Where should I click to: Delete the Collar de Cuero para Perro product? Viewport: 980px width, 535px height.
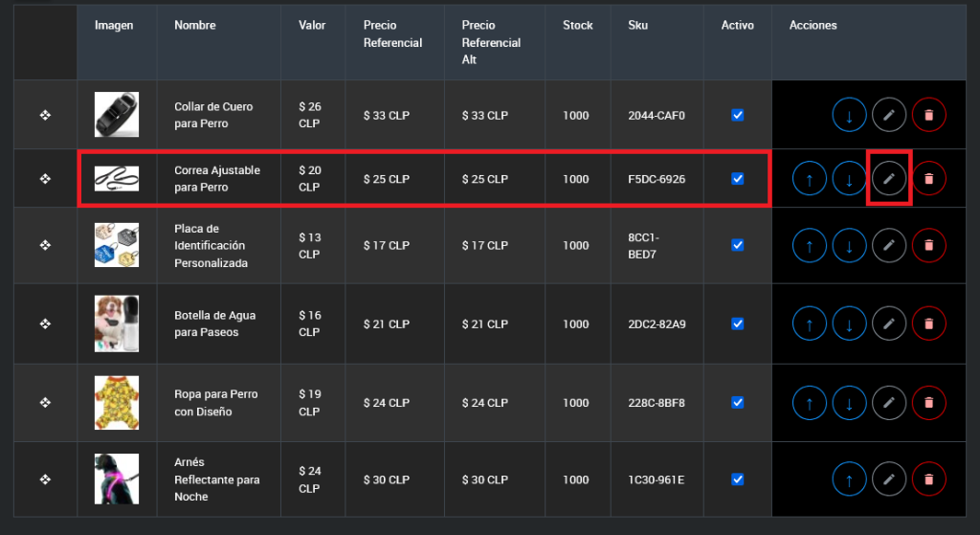[928, 116]
